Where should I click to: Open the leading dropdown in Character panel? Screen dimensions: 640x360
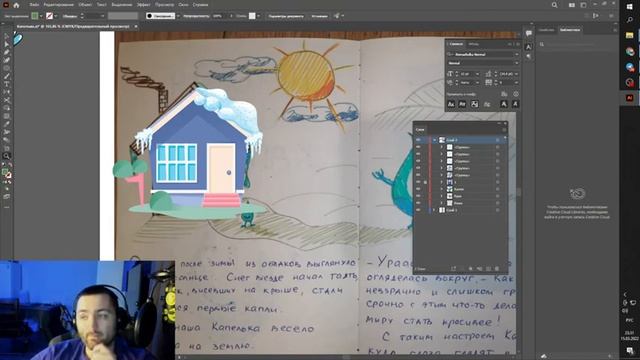click(x=516, y=74)
